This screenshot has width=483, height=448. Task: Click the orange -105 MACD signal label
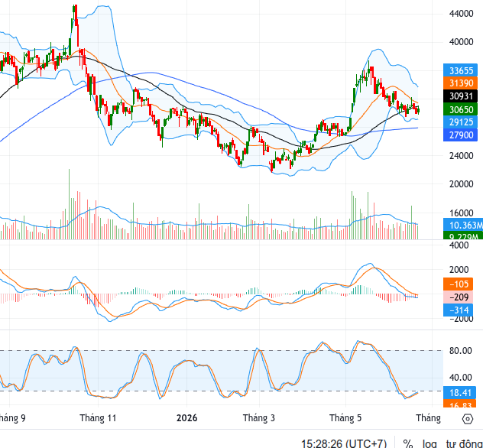[x=459, y=284]
